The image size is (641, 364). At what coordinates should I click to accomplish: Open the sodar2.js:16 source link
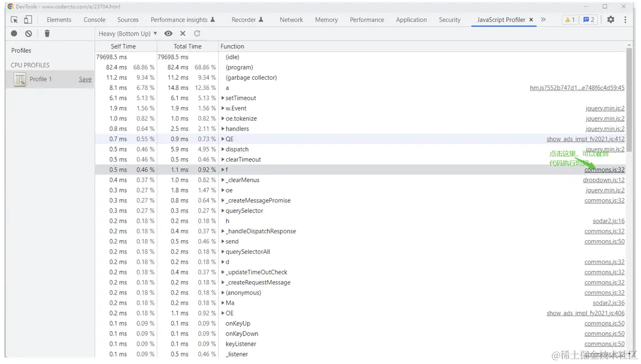pyautogui.click(x=609, y=221)
